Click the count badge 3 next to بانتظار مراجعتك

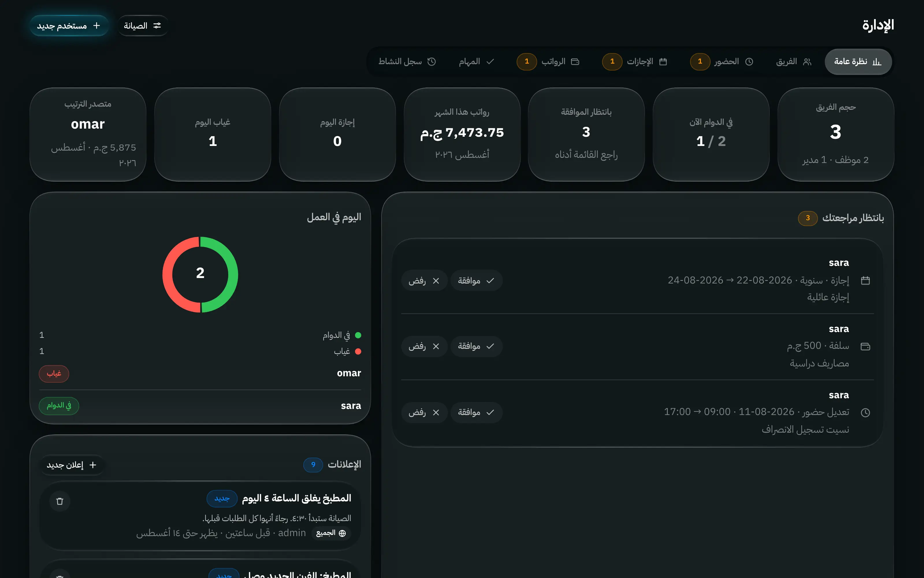(808, 218)
